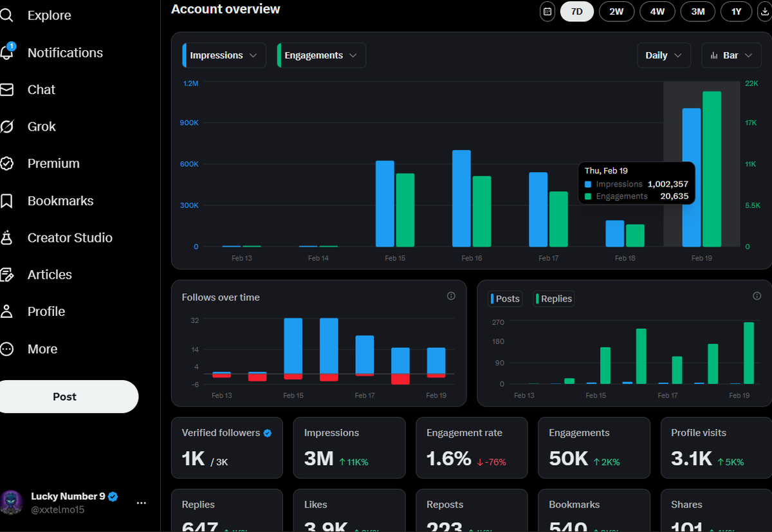Launch the Grok icon in sidebar
The height and width of the screenshot is (532, 772).
(6, 127)
